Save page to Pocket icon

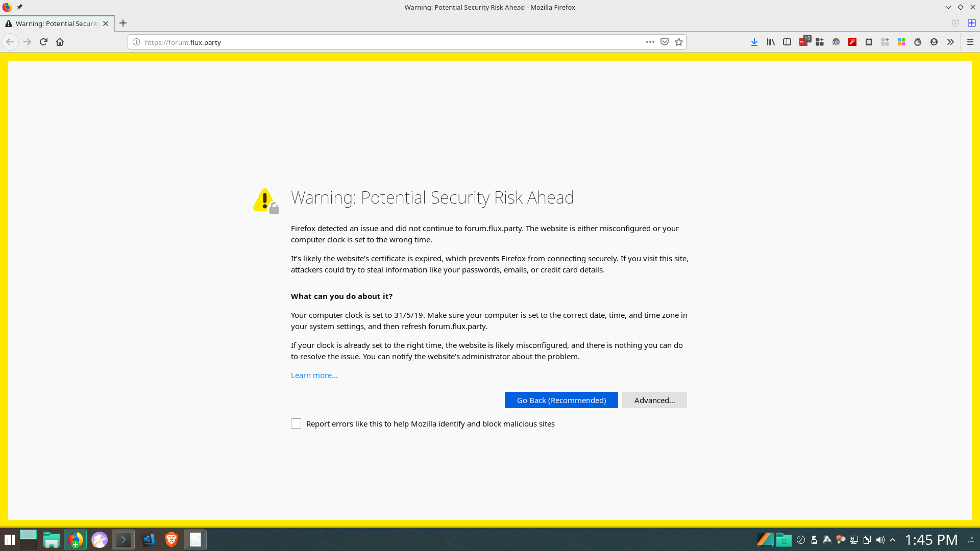click(x=664, y=42)
